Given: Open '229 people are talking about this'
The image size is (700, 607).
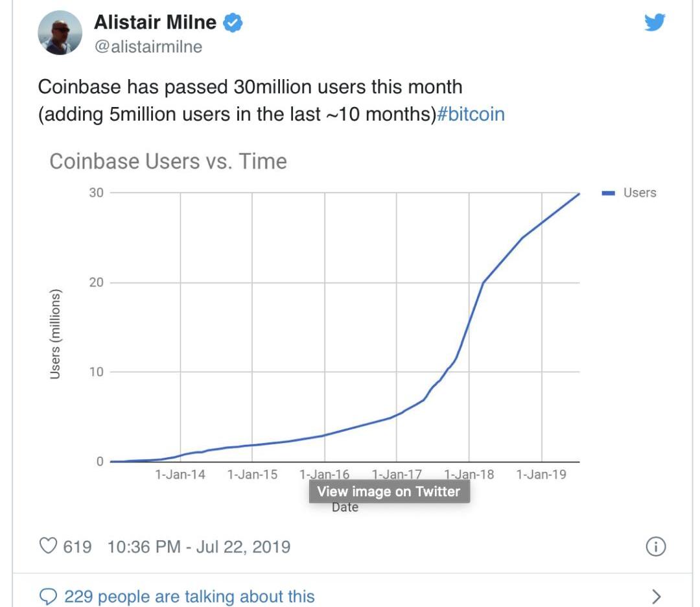Looking at the screenshot, I should point(189,596).
